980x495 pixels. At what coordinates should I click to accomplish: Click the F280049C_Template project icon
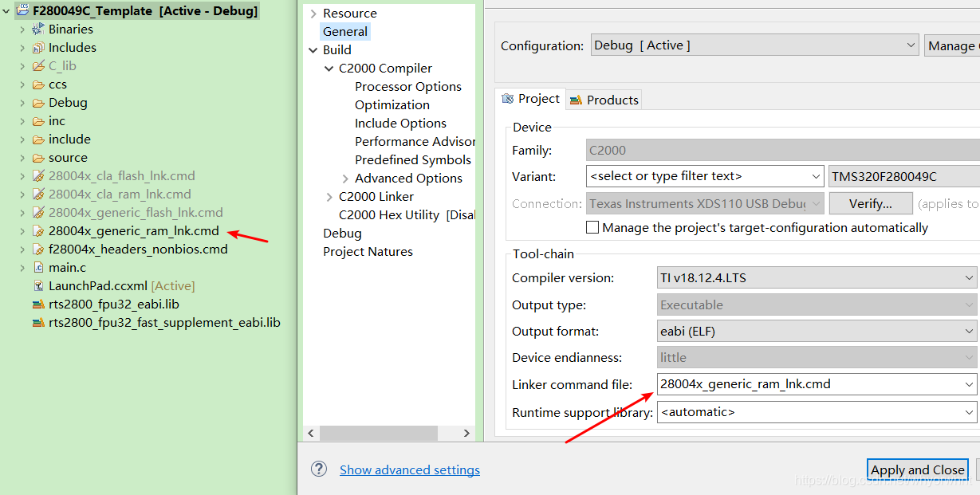[23, 11]
